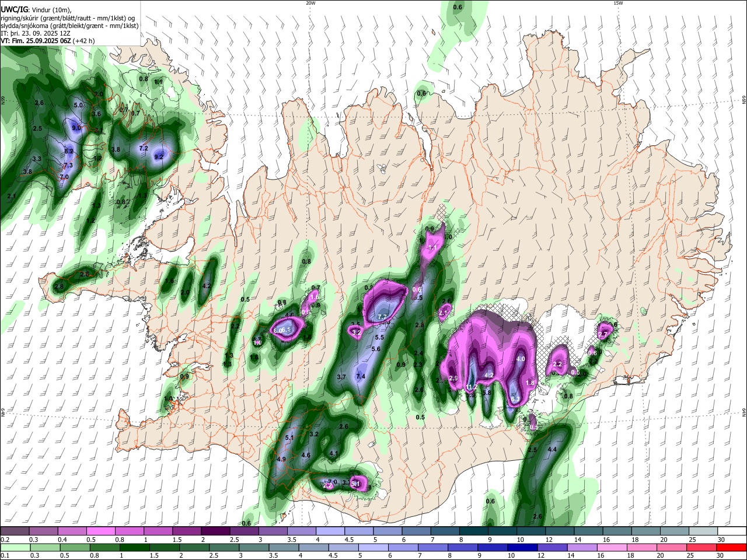This screenshot has height=560, width=747.
Task: Click the 4.0 snowfall value on the map
Action: (x=521, y=359)
